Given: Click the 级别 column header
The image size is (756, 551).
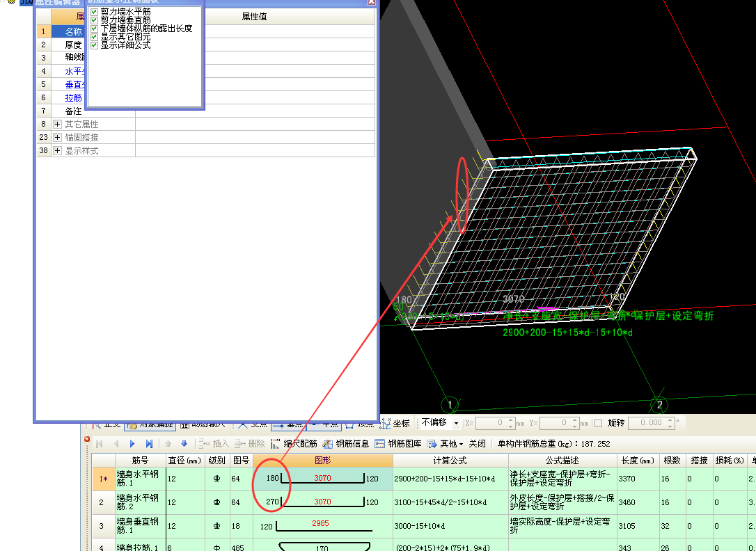Looking at the screenshot, I should (217, 461).
